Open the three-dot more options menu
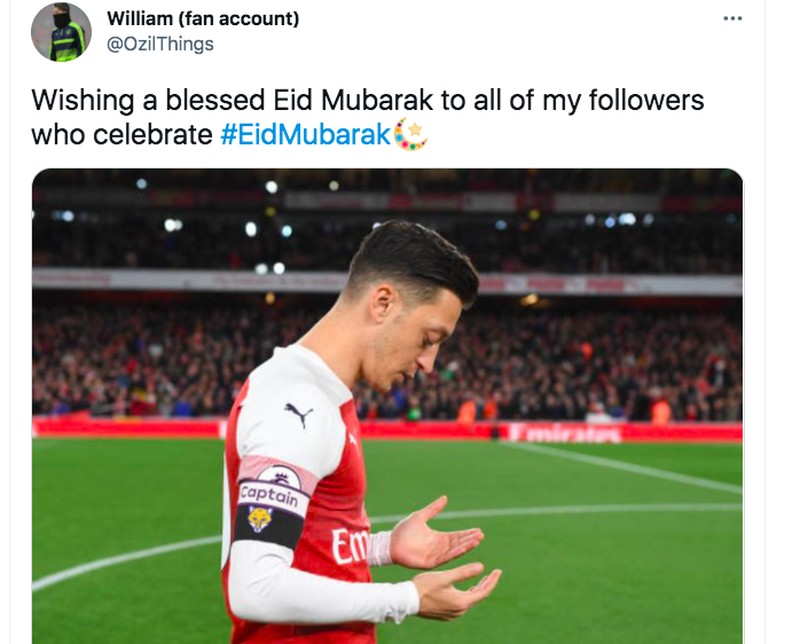This screenshot has width=800, height=644. [x=732, y=19]
